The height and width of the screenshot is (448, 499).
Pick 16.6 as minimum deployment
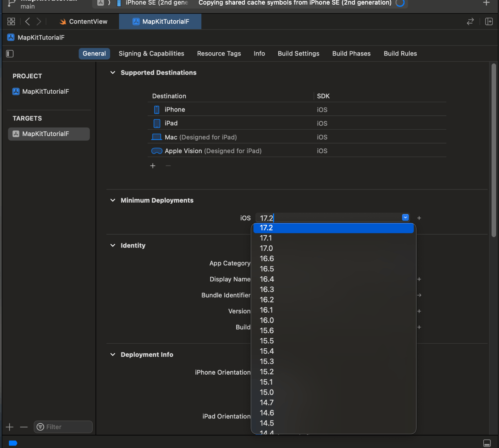tap(334, 259)
